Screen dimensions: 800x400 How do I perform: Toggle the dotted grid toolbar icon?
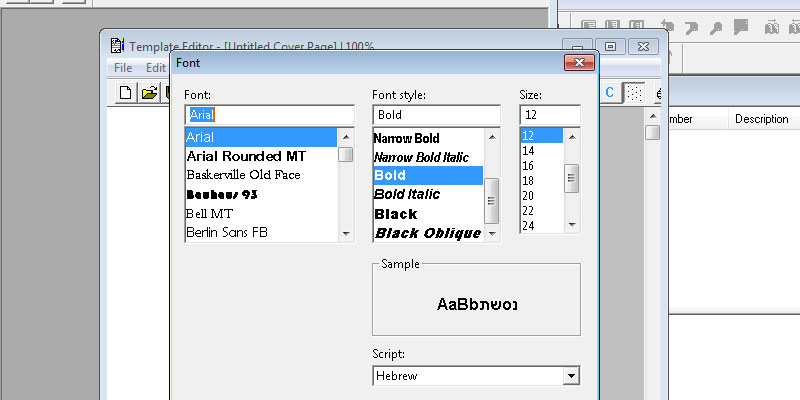click(633, 93)
